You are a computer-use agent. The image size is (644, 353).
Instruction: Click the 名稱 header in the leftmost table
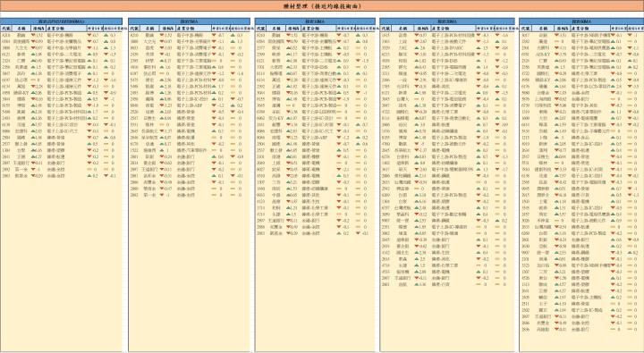[21, 29]
